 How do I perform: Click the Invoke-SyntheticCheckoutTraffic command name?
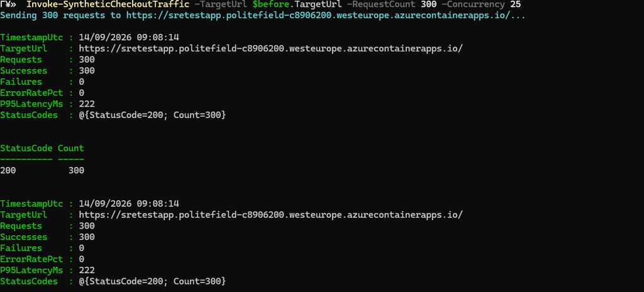pyautogui.click(x=108, y=4)
